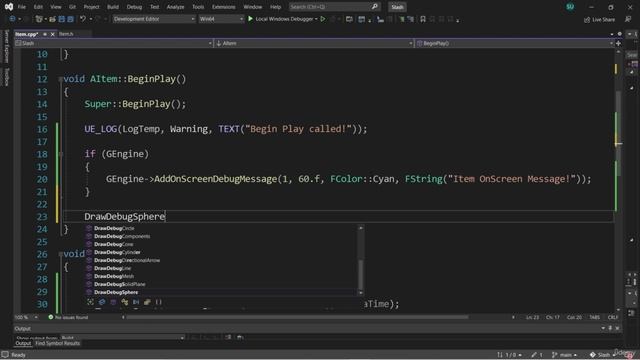Viewport: 640px width, 360px height.
Task: Open the Build menu
Action: point(113,7)
